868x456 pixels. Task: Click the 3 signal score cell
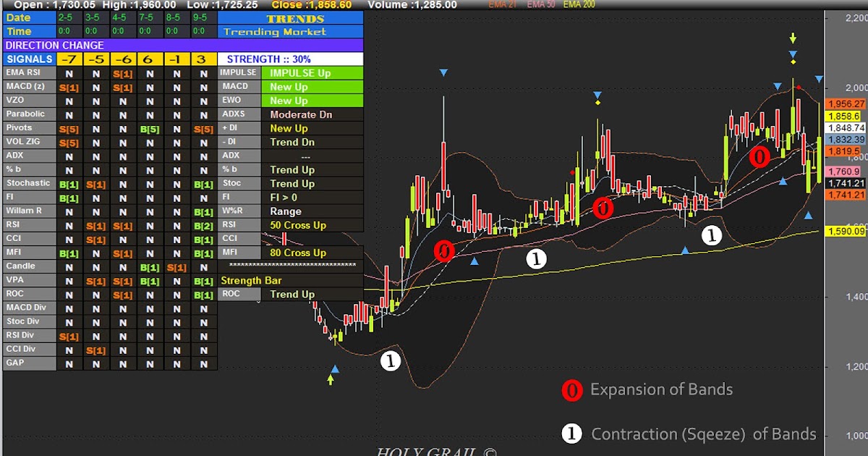(x=203, y=59)
